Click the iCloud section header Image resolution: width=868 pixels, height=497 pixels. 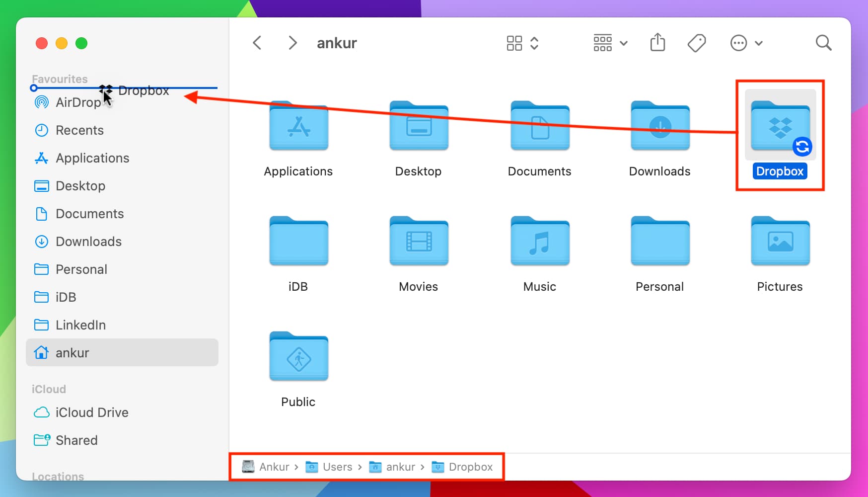point(49,389)
